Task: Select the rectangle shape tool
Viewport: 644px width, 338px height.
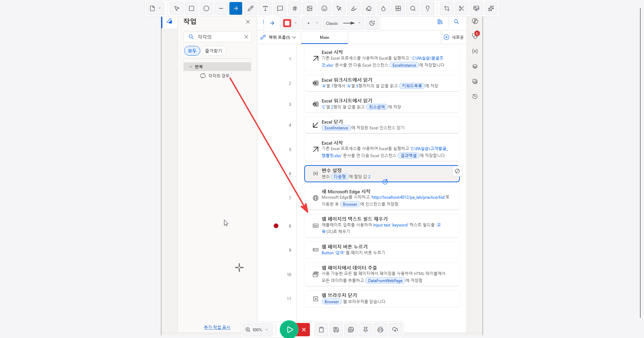Action: click(x=192, y=8)
